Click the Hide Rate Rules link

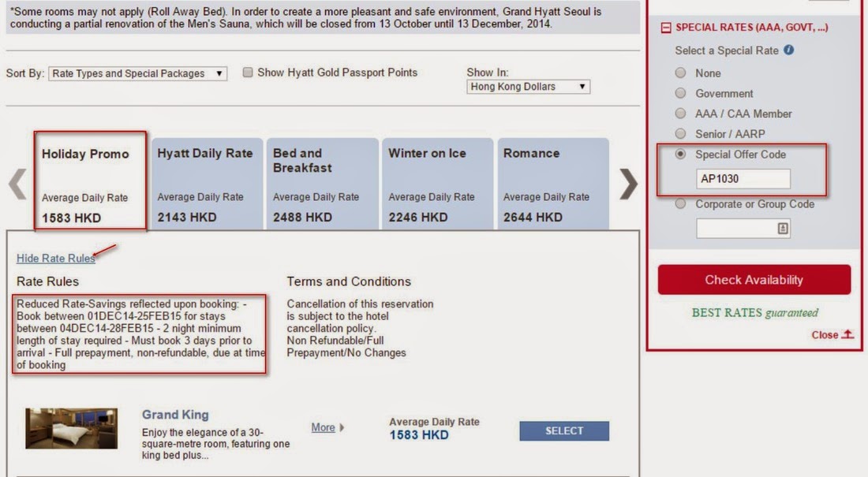tap(55, 259)
